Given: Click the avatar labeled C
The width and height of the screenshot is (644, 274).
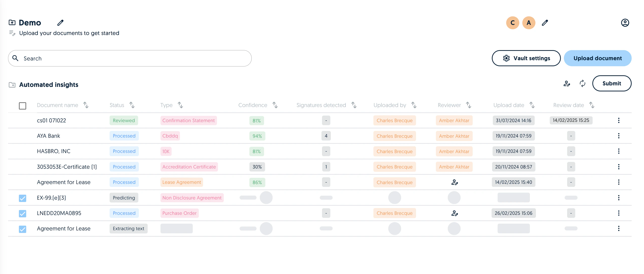Looking at the screenshot, I should [x=512, y=23].
